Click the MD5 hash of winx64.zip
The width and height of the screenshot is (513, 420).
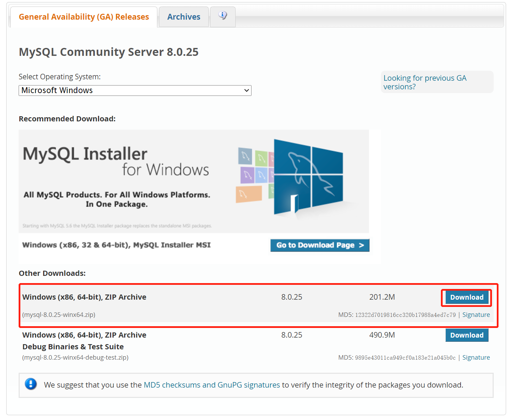(405, 315)
